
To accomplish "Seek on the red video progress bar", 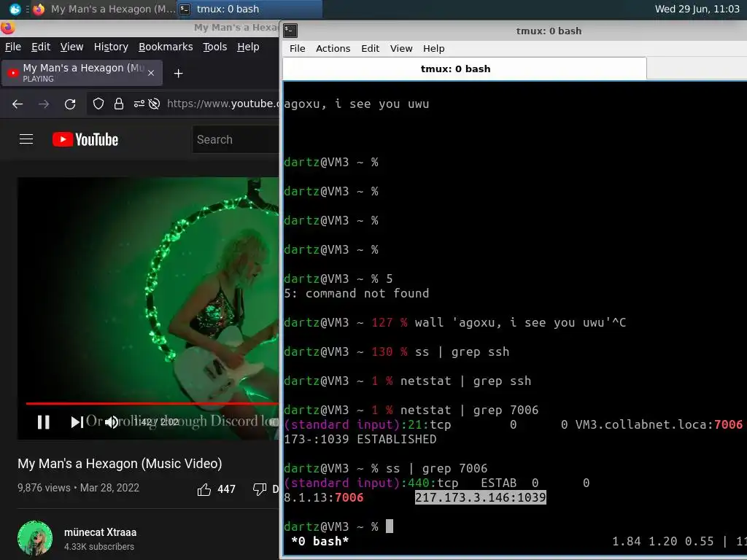I will (x=152, y=403).
